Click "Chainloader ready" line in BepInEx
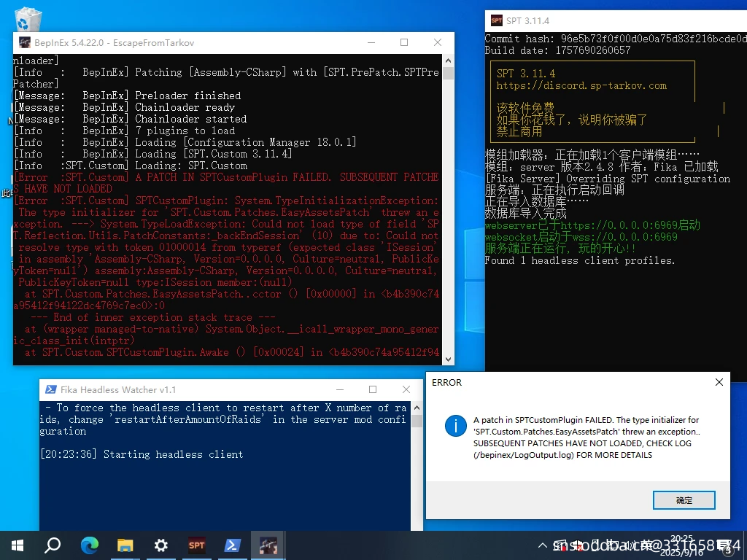The image size is (747, 560). click(124, 107)
